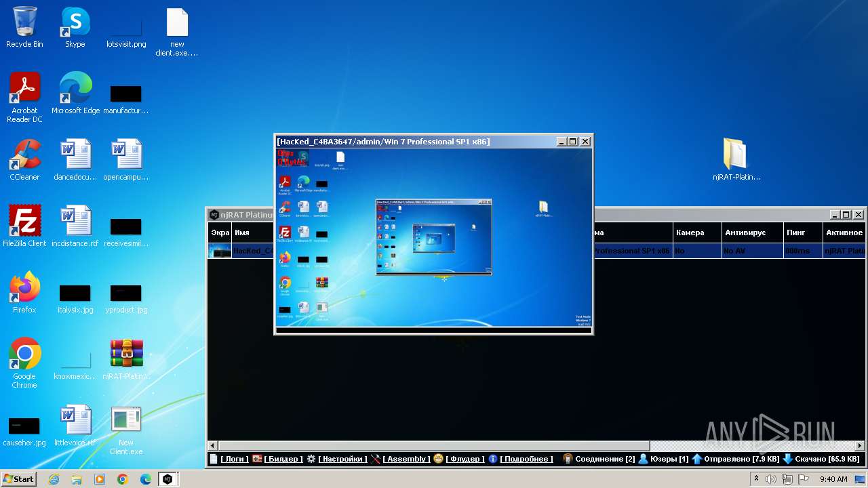This screenshot has height=488, width=868.
Task: Click the Логи document icon
Action: pyautogui.click(x=214, y=459)
